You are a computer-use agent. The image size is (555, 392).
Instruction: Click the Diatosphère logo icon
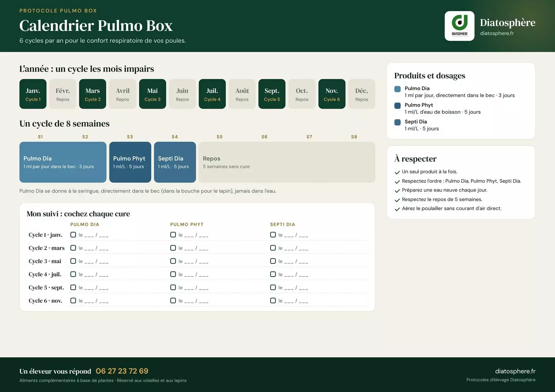click(459, 26)
